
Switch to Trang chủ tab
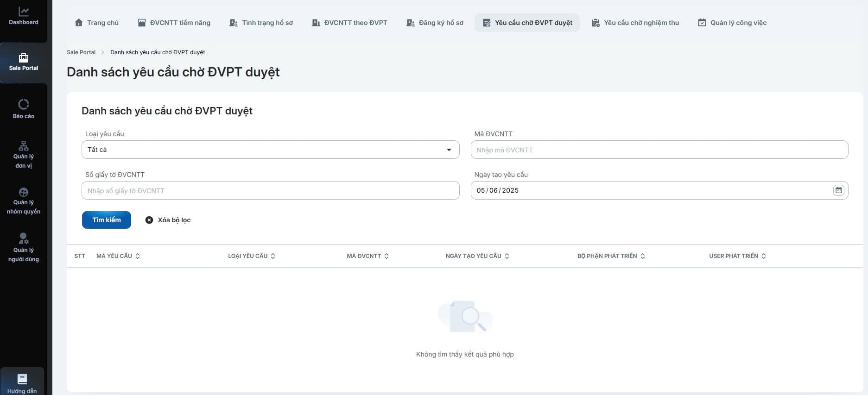click(96, 23)
